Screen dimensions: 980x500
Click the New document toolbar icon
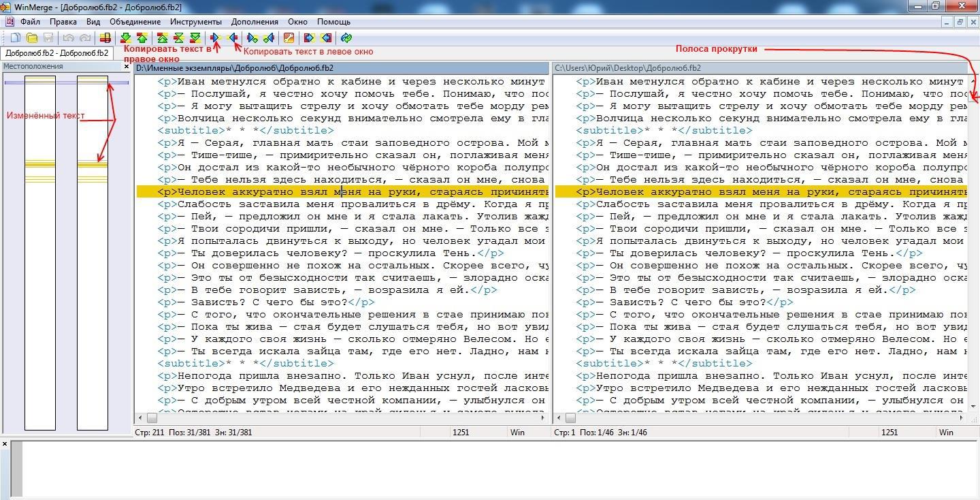[x=15, y=38]
